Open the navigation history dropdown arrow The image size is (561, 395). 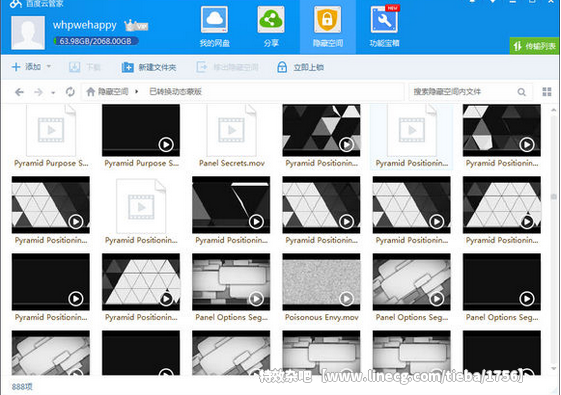[x=53, y=93]
